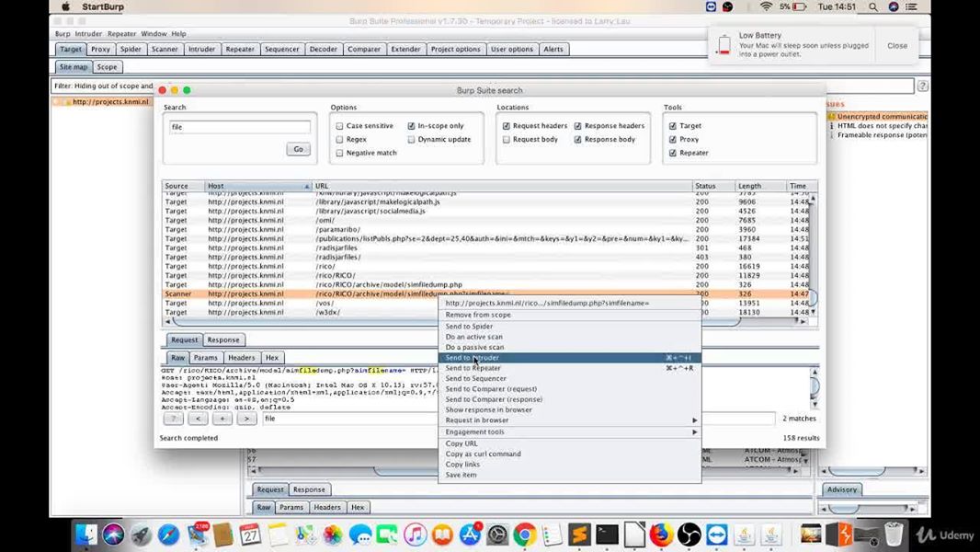980x552 pixels.
Task: Uncheck Request headers location
Action: coord(507,126)
